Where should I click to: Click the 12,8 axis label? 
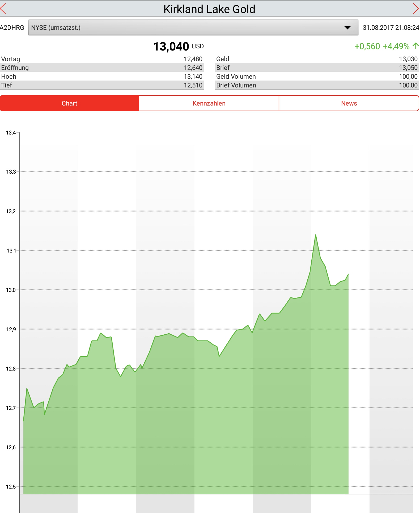(x=11, y=369)
